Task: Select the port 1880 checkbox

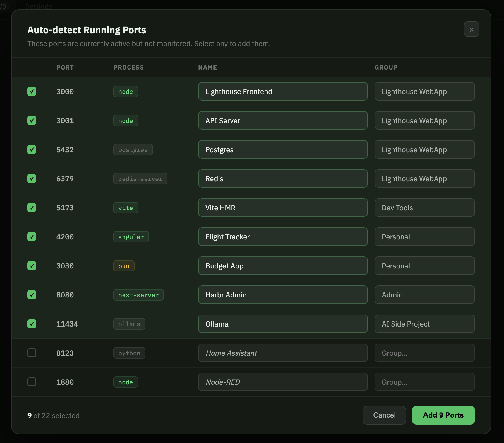Action: click(x=32, y=382)
